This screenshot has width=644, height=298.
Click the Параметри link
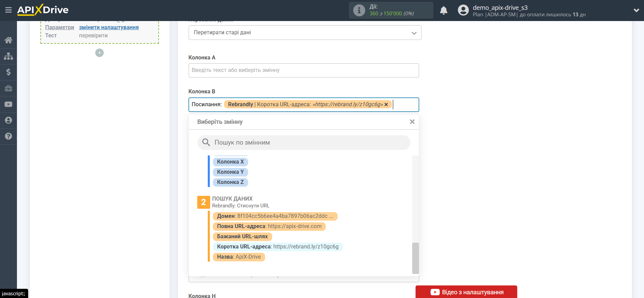tap(60, 27)
